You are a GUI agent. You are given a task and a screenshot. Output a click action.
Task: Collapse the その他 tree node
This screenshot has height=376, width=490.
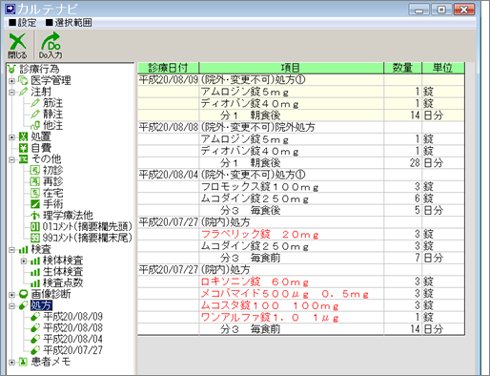tap(12, 159)
